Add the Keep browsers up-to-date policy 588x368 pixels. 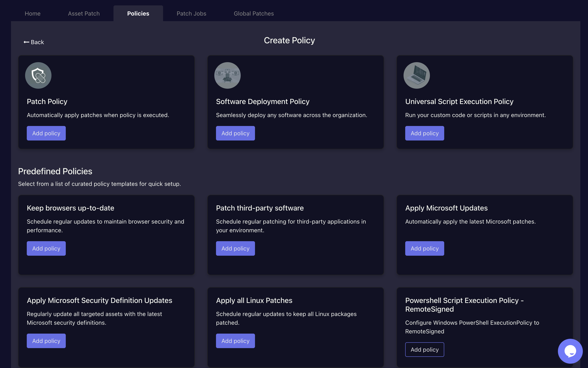46,248
